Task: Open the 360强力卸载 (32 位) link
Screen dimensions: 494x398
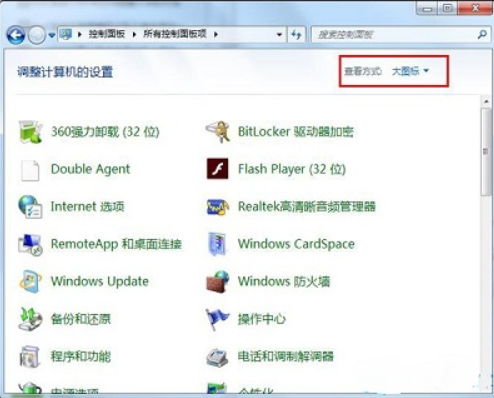Action: click(105, 132)
